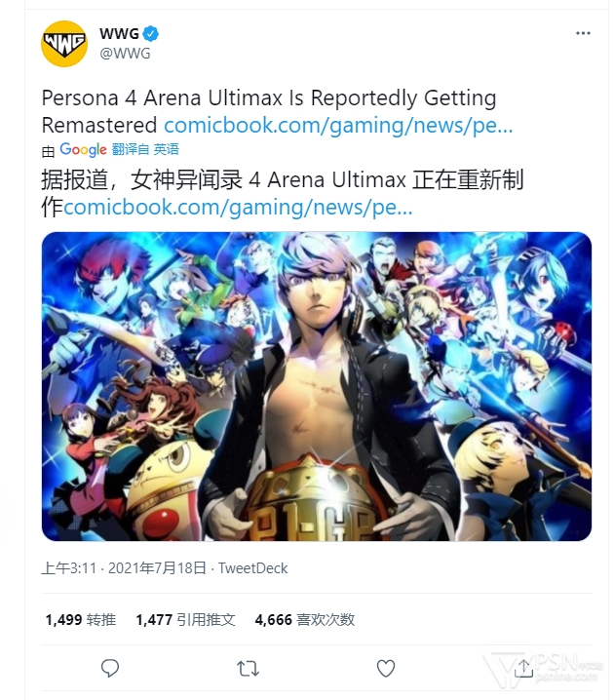Click the WWG display name
The height and width of the screenshot is (700, 614).
click(119, 33)
